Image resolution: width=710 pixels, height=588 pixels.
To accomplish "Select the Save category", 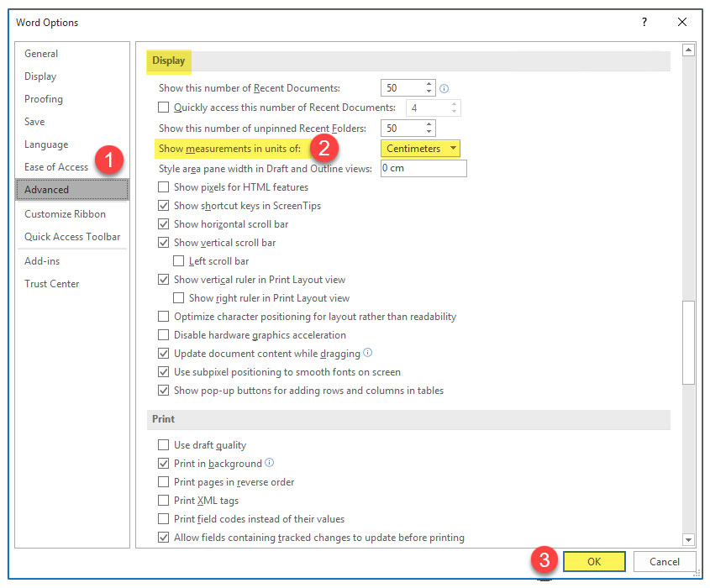I will 72,122.
